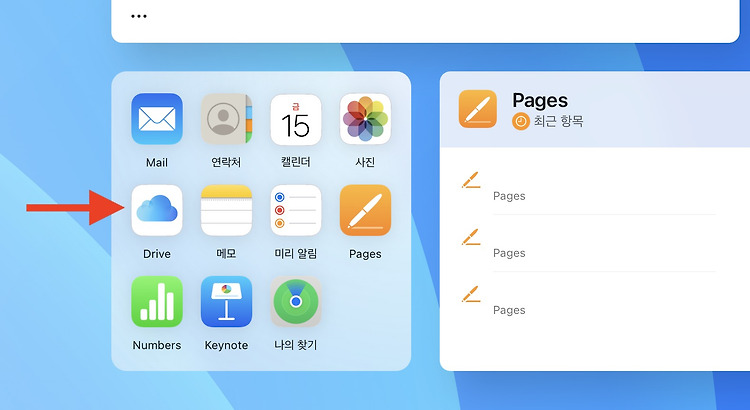The height and width of the screenshot is (410, 750).
Task: Launch the Numbers app icon
Action: click(157, 301)
